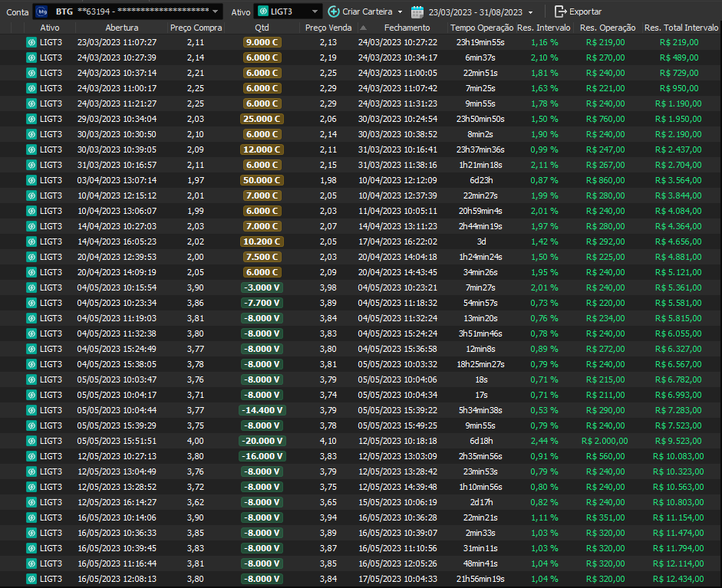Viewport: 722px width, 588px height.
Task: Click the Exportar export icon
Action: pyautogui.click(x=560, y=11)
